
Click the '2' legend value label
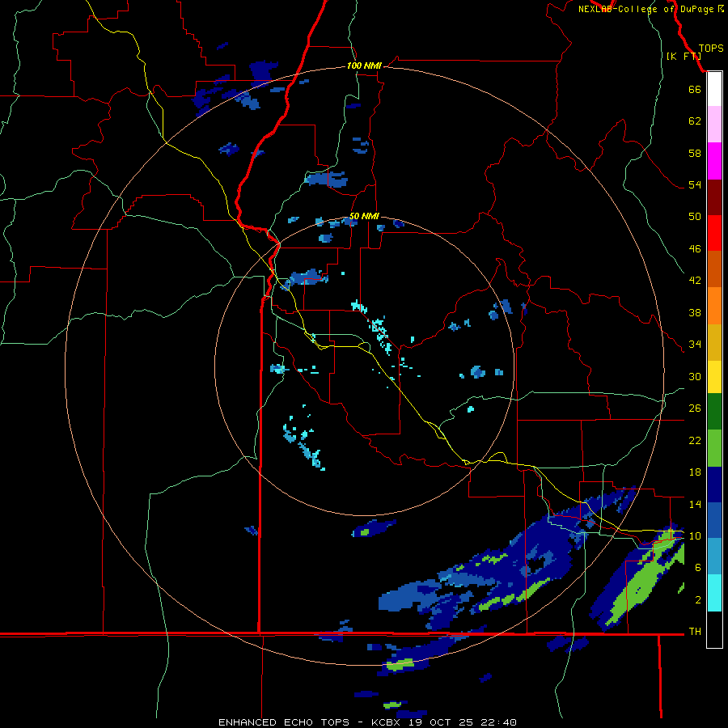click(698, 599)
